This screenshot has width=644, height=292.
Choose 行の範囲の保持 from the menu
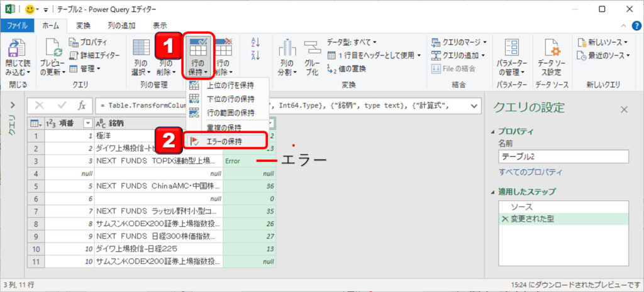click(227, 112)
